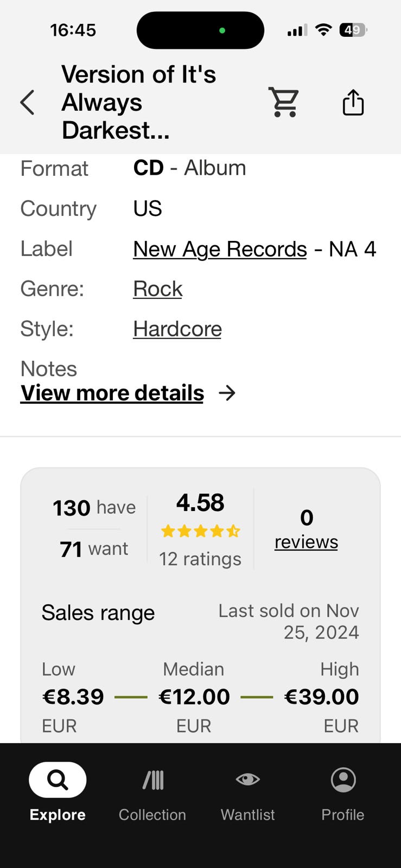The height and width of the screenshot is (868, 401).
Task: Tap the back chevron arrow
Action: [x=27, y=103]
